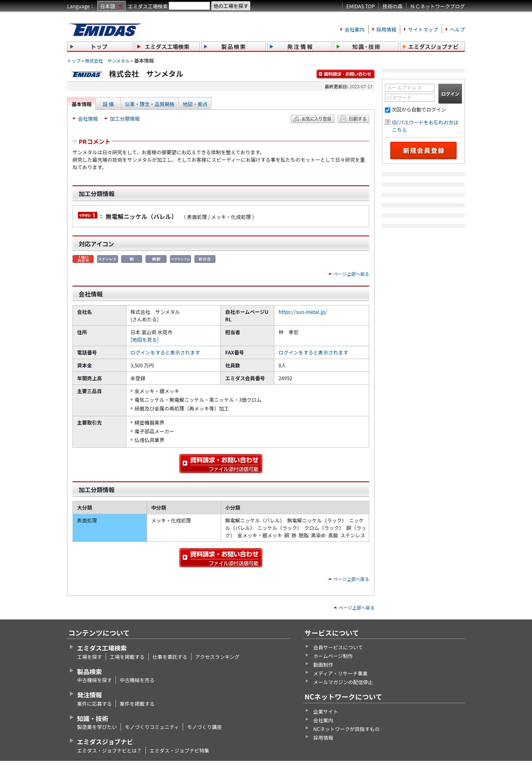Click footer link 中古機械を探す
This screenshot has height=765, width=532.
pos(94,680)
